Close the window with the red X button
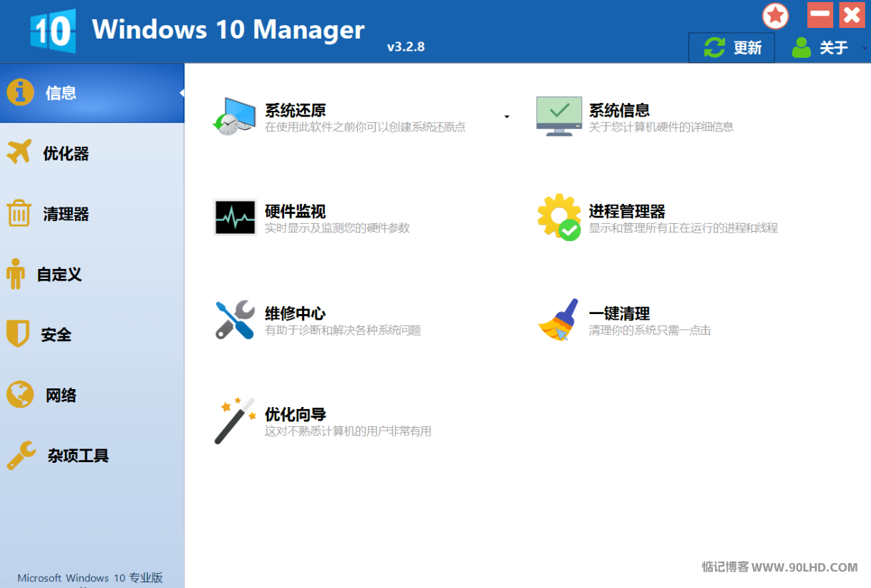 click(x=851, y=15)
